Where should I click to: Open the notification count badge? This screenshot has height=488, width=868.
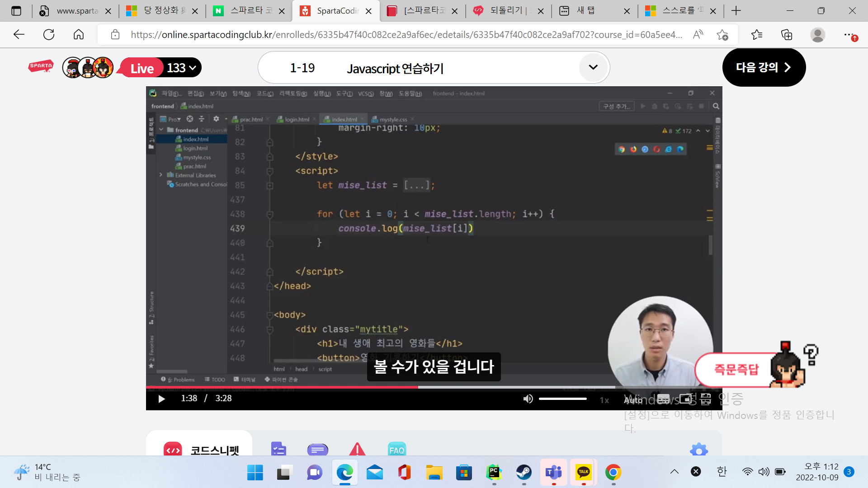tap(849, 472)
